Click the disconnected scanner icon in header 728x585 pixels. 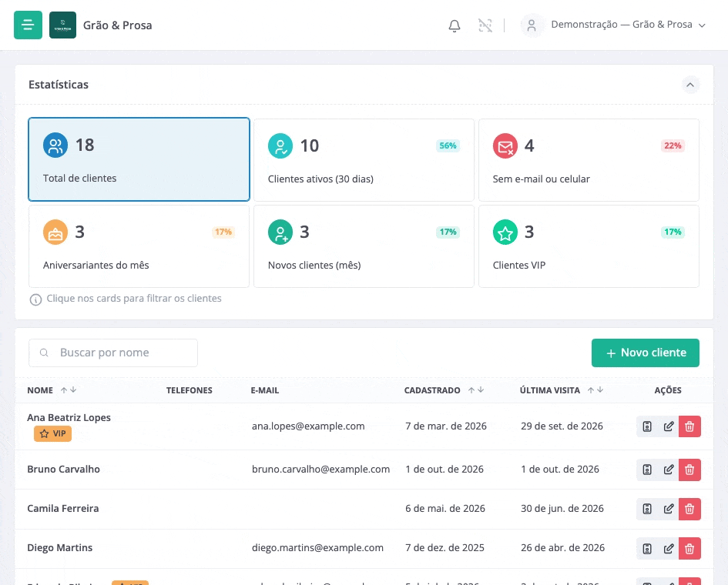coord(485,25)
